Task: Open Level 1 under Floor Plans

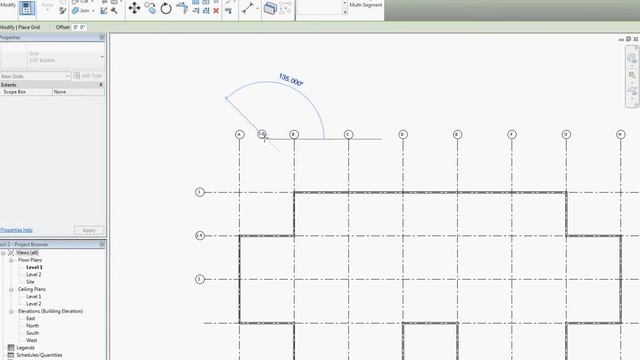Action: [34, 267]
